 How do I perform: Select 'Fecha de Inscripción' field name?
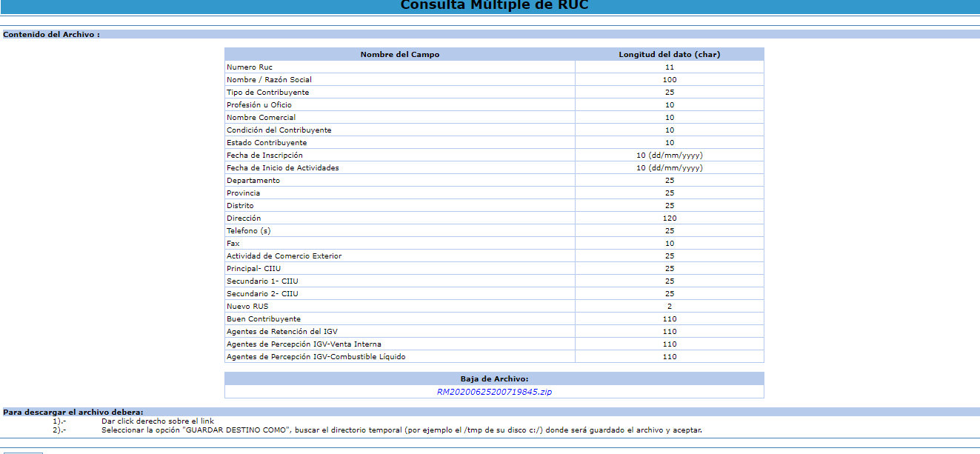(264, 156)
